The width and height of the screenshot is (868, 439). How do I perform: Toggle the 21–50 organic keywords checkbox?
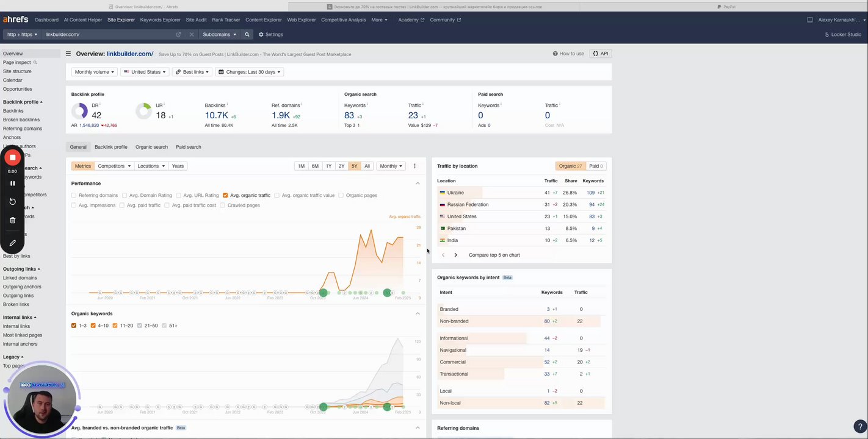point(140,326)
